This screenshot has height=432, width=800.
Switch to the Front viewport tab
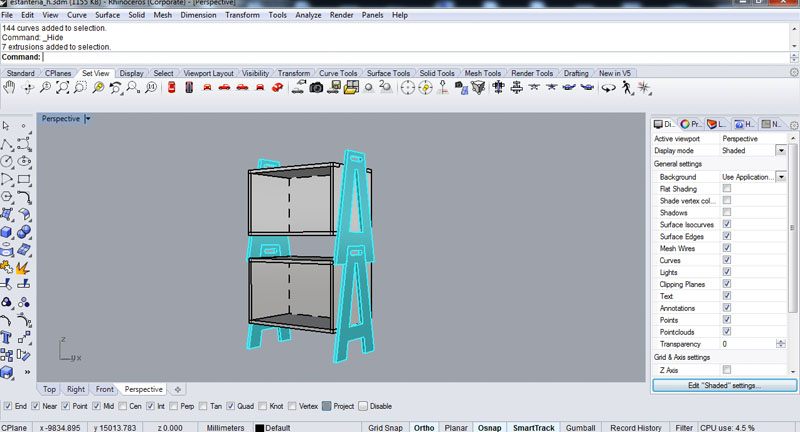(105, 389)
